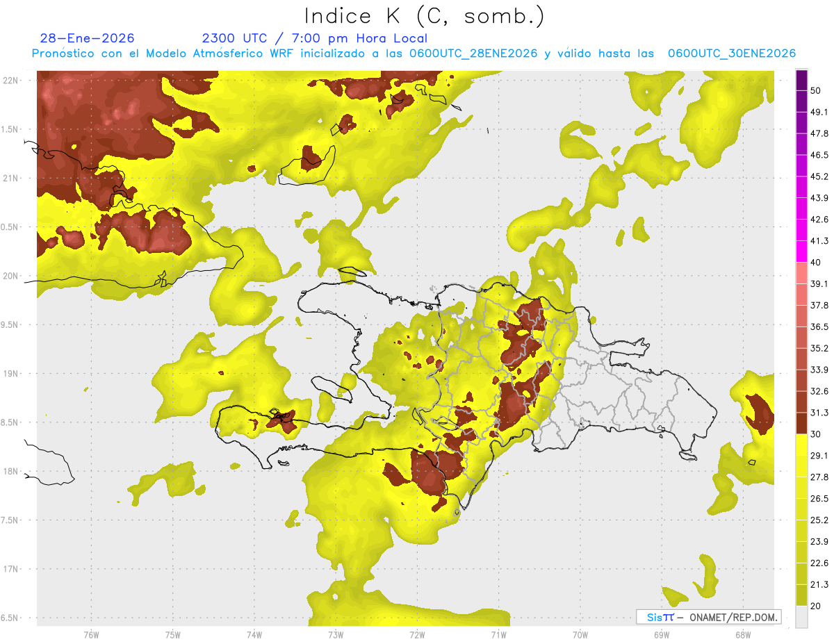Click the "18N" latitude label

12,471
